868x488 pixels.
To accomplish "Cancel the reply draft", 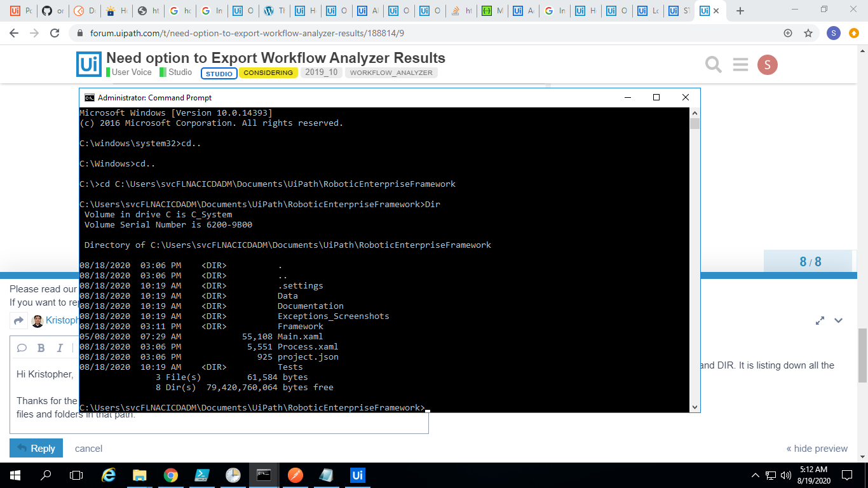I will coord(88,449).
